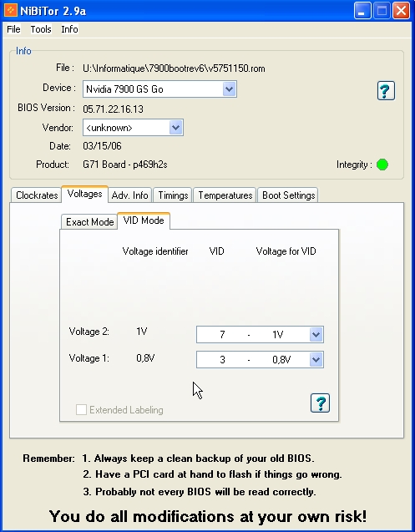
Task: Minimize the NiBiTor window
Action: pos(362,11)
